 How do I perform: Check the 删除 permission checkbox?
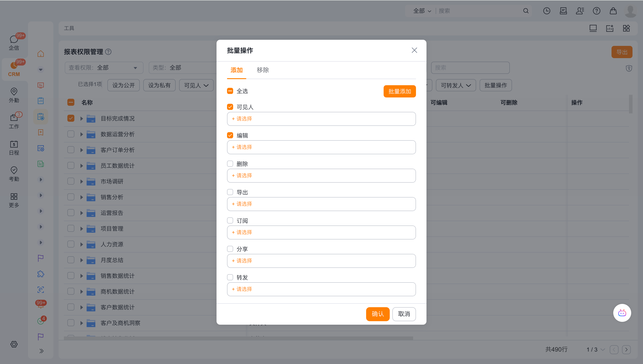pos(230,164)
